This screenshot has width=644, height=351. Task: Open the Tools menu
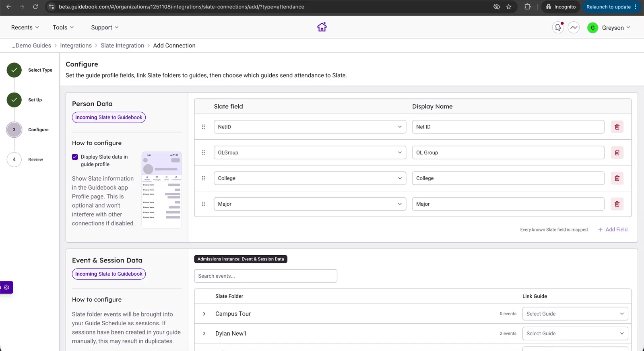(x=63, y=27)
